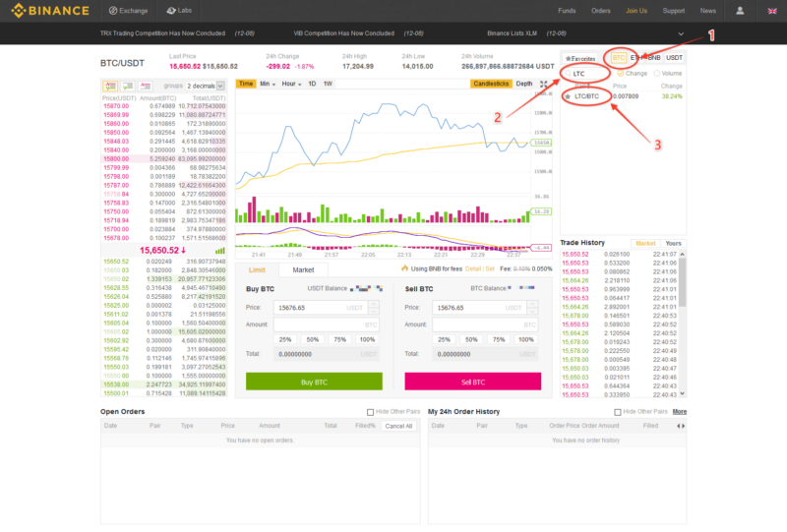The width and height of the screenshot is (787, 532).
Task: Show sell orders only view icon
Action: pos(145,86)
